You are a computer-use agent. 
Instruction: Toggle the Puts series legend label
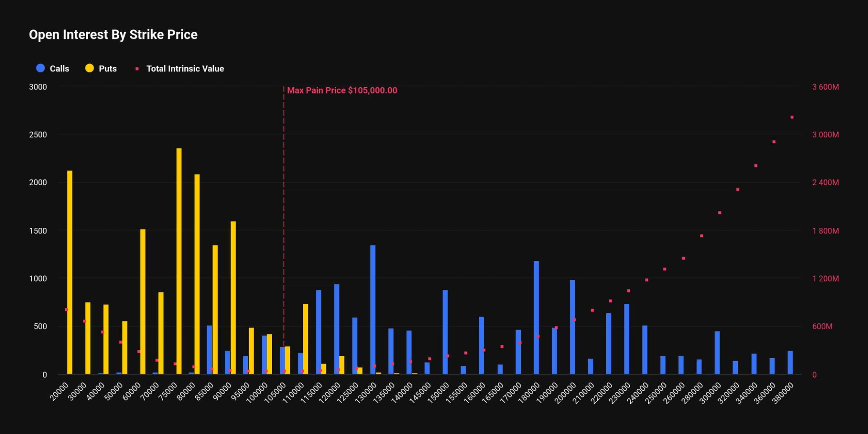click(x=108, y=69)
